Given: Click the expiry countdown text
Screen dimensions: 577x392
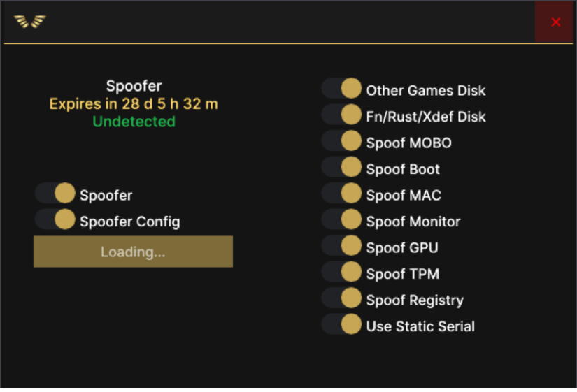Looking at the screenshot, I should [134, 104].
